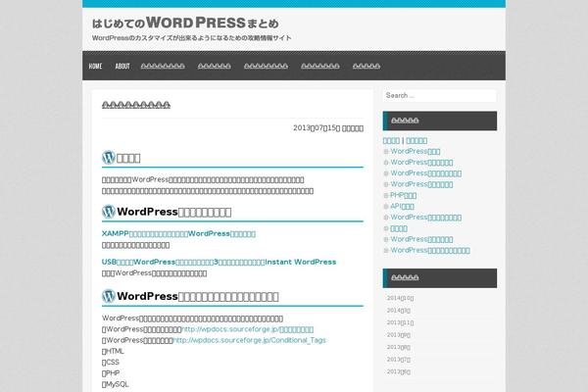
Task: Open the XAMPP WordPress article link
Action: click(178, 233)
